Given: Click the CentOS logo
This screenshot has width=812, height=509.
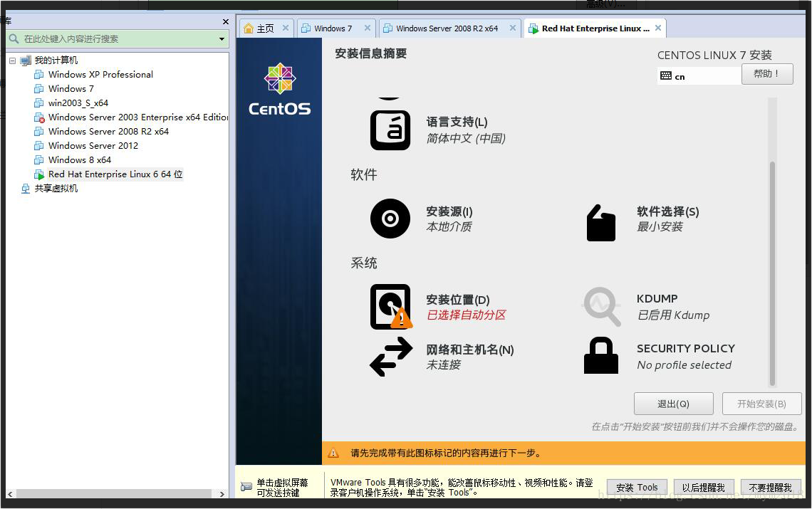Looking at the screenshot, I should tap(280, 90).
